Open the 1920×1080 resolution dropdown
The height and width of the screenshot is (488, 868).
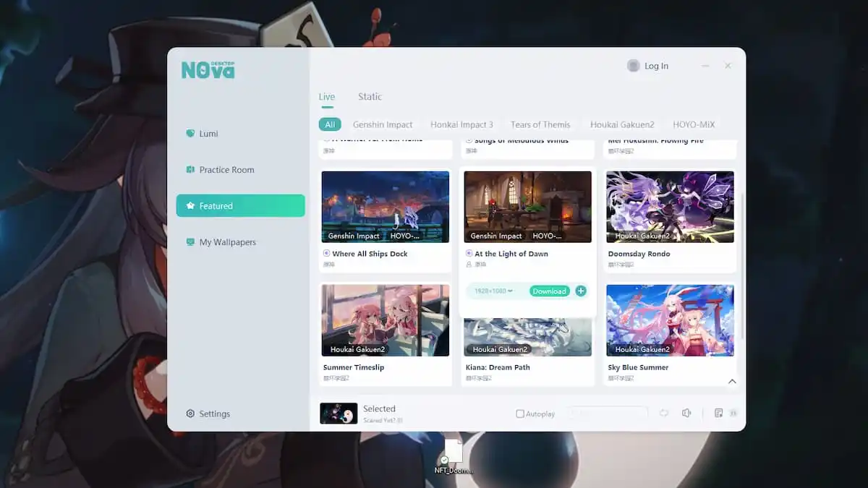(x=494, y=291)
